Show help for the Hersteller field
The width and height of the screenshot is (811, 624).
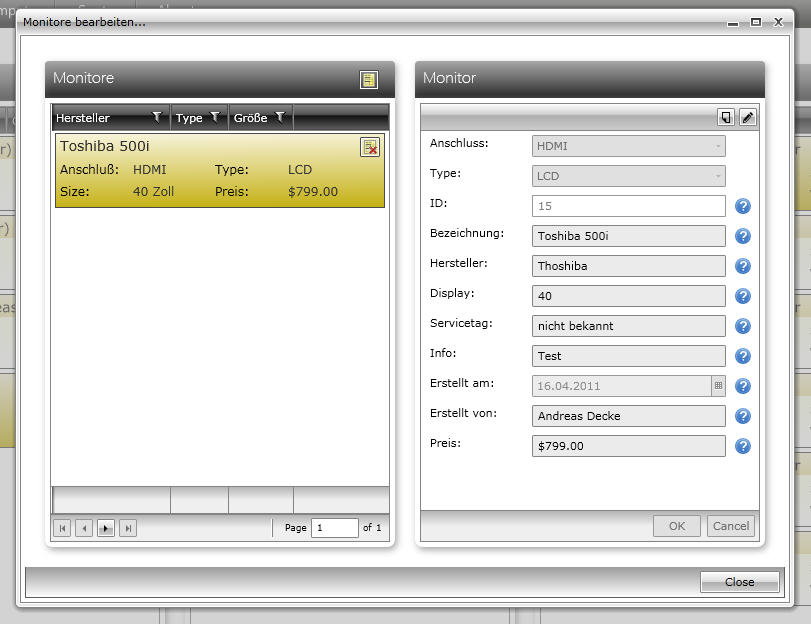pyautogui.click(x=743, y=266)
